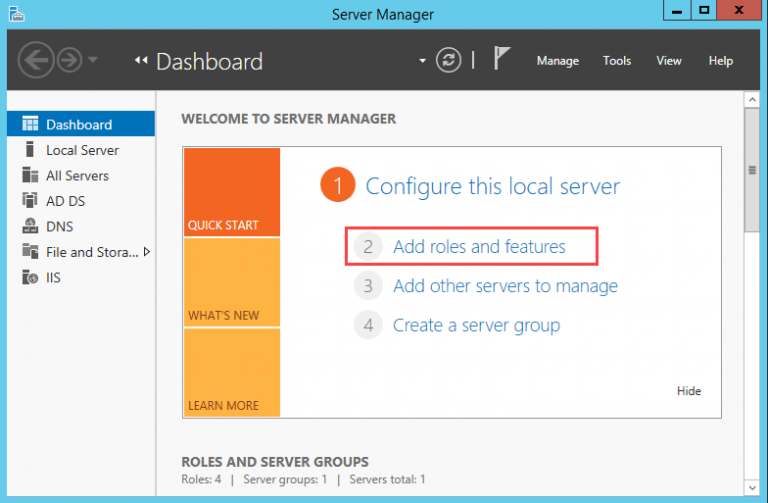Click the DNS role icon
Screen dimensions: 768x503
[30, 226]
